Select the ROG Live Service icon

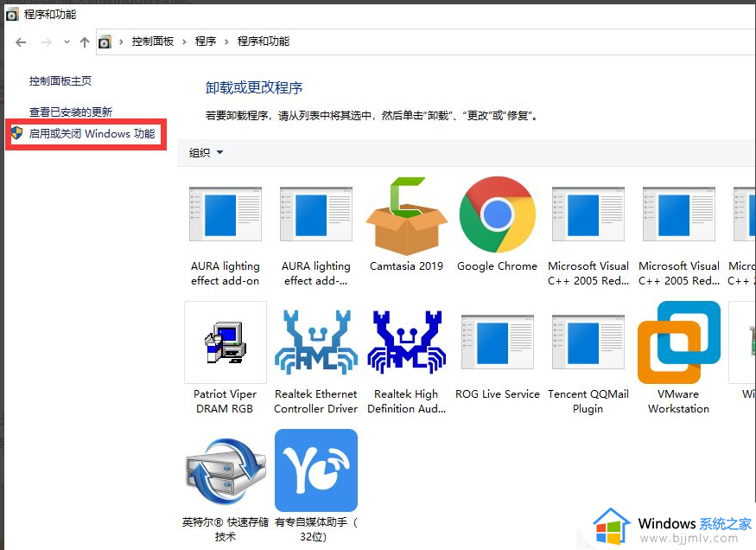[497, 342]
